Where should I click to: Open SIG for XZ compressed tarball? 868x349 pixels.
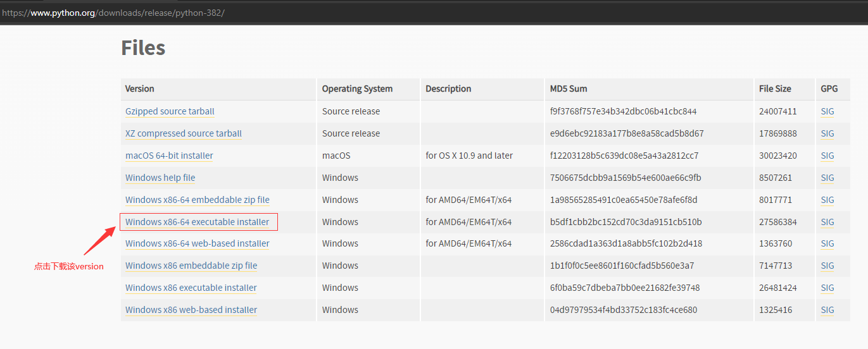click(x=827, y=133)
